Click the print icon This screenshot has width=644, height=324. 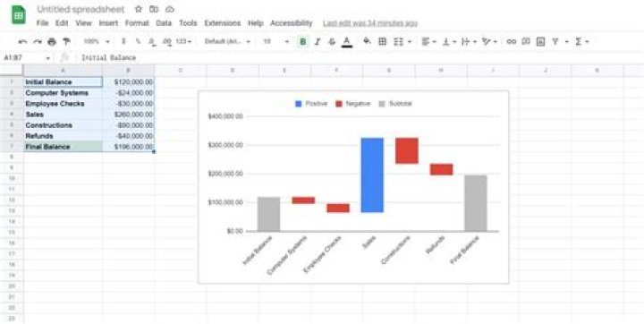pos(51,41)
